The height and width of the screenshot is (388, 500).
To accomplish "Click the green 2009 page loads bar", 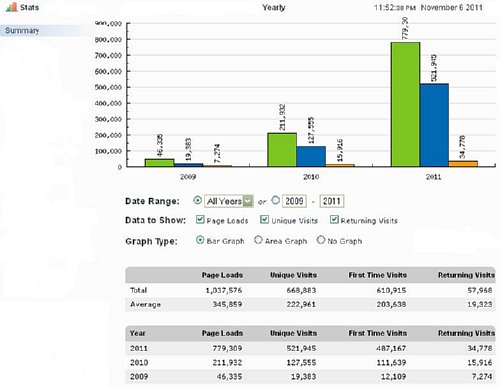I will click(159, 163).
